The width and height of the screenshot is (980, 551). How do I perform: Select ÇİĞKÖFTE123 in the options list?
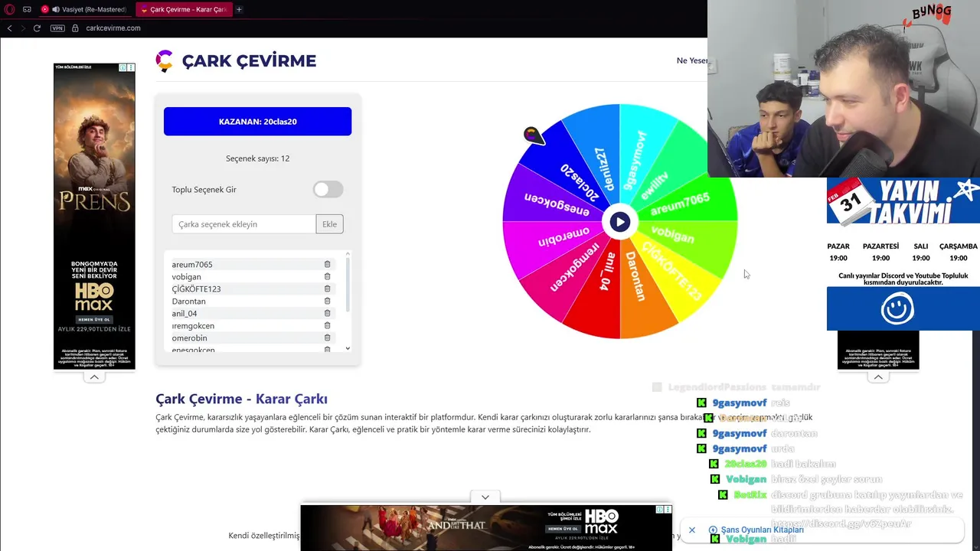[196, 289]
